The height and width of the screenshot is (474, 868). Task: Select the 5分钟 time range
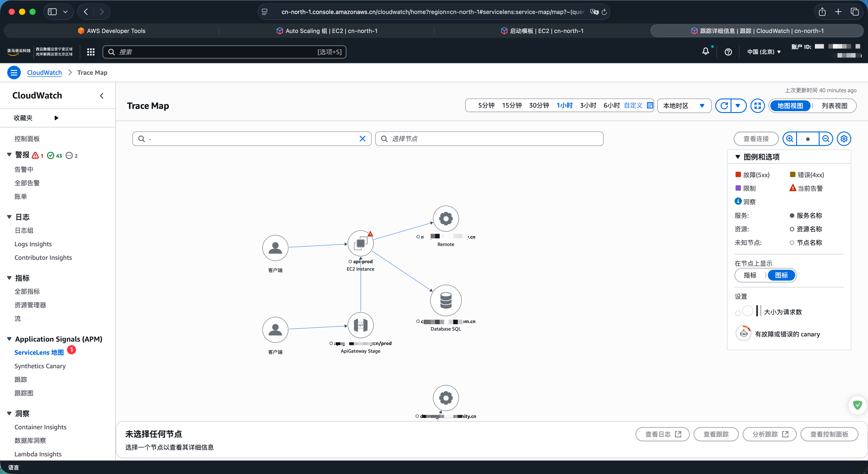486,106
